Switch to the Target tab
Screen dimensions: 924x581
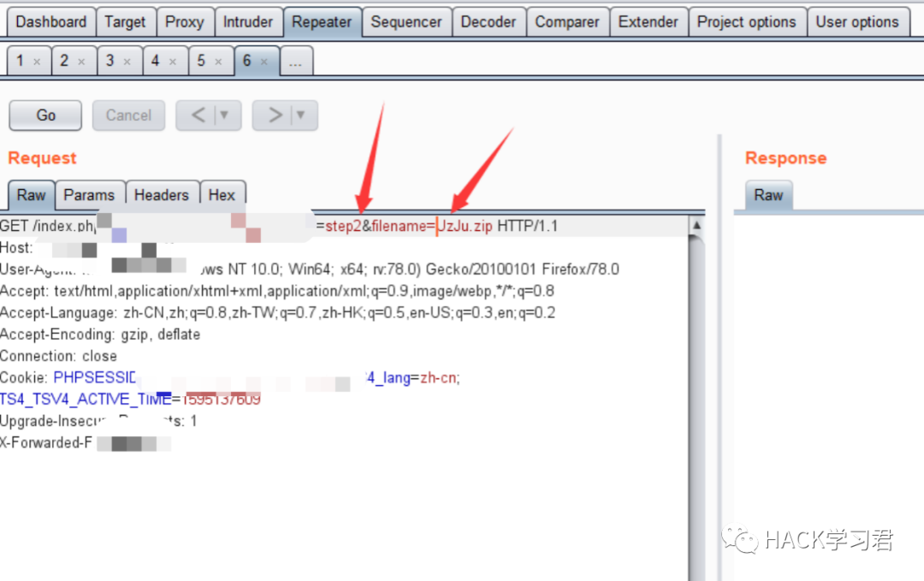point(125,22)
